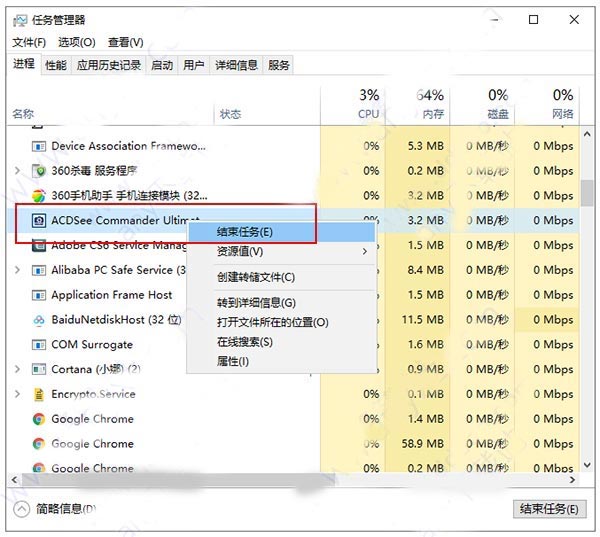Click the Encrypto.Service icon
Screen dimensions: 600x537
39,394
